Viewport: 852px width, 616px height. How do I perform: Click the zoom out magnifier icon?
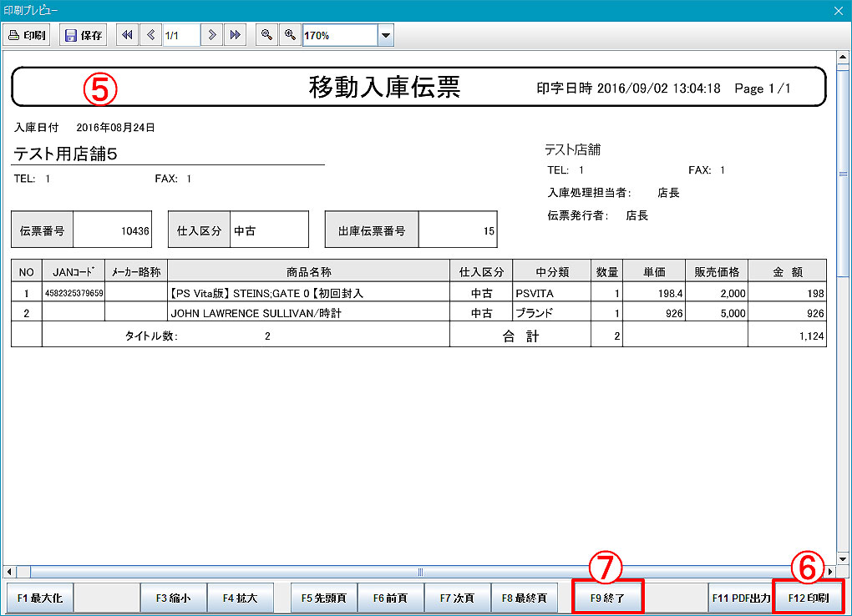pyautogui.click(x=266, y=35)
